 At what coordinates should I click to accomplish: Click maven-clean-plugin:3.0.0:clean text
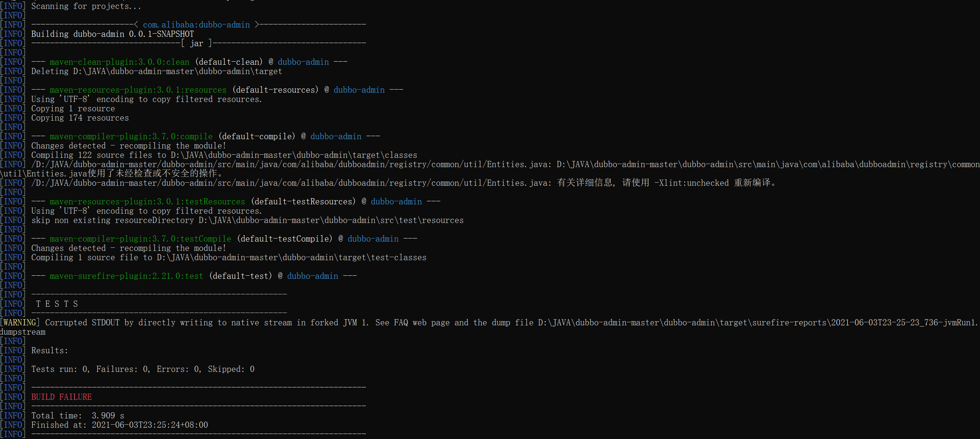click(x=119, y=62)
